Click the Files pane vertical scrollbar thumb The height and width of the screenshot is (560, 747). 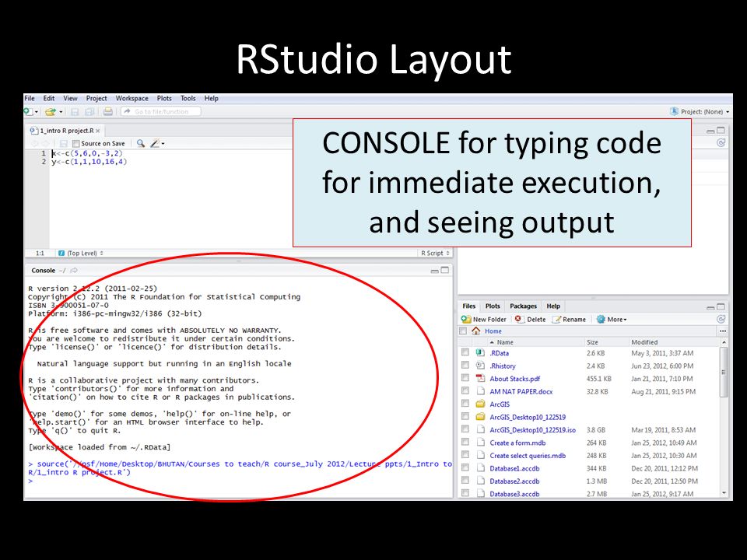pyautogui.click(x=724, y=372)
